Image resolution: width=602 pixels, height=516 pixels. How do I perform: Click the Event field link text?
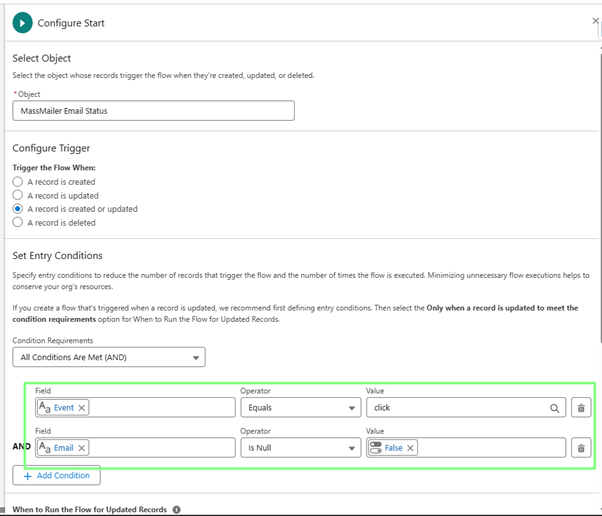(x=64, y=408)
